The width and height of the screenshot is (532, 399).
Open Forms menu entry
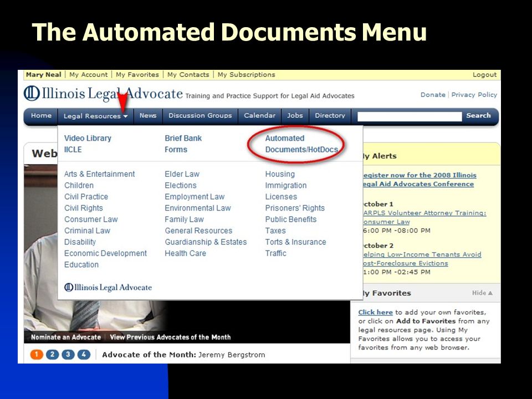click(x=176, y=150)
